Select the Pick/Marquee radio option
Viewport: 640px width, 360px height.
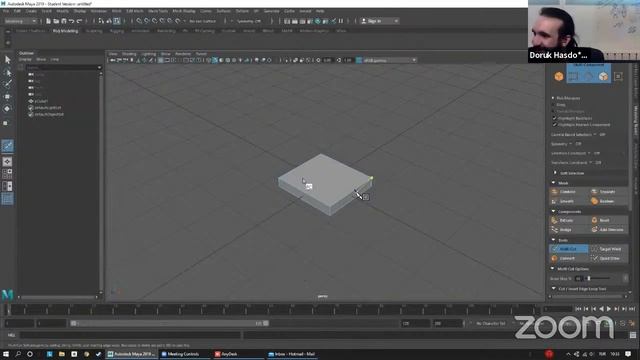(553, 98)
